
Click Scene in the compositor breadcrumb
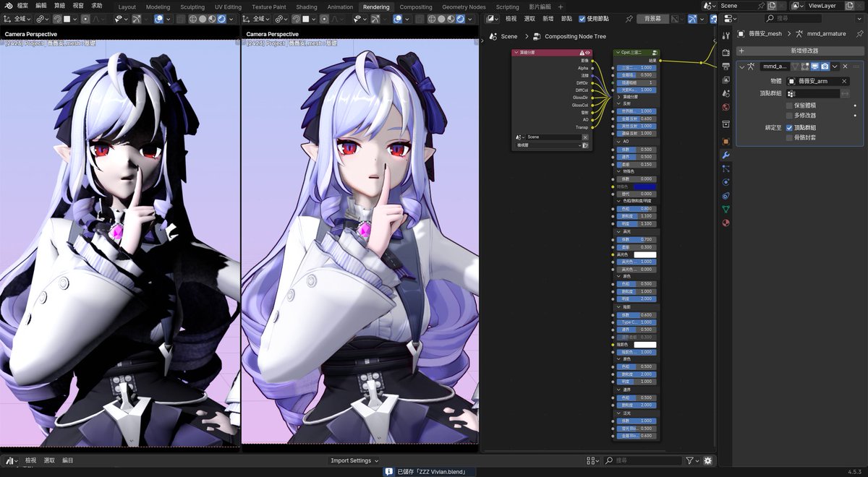coord(509,36)
